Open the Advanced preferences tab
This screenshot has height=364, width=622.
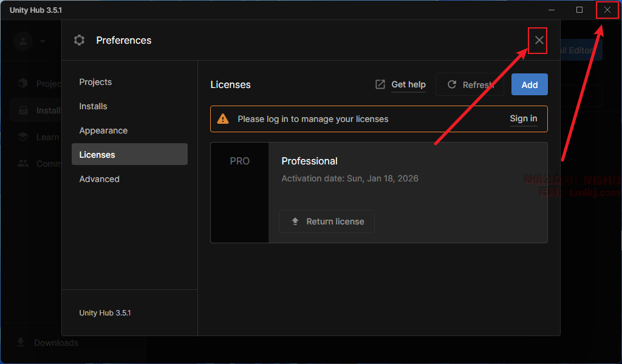(99, 179)
